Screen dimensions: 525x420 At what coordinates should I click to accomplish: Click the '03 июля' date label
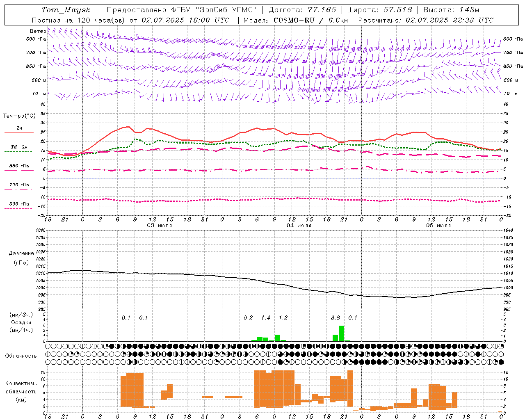pos(160,225)
